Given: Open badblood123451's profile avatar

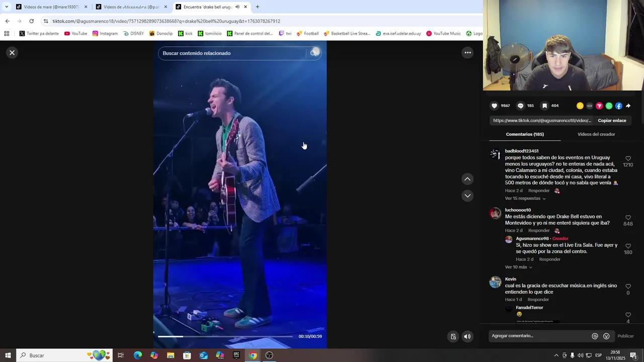Looking at the screenshot, I should [495, 154].
